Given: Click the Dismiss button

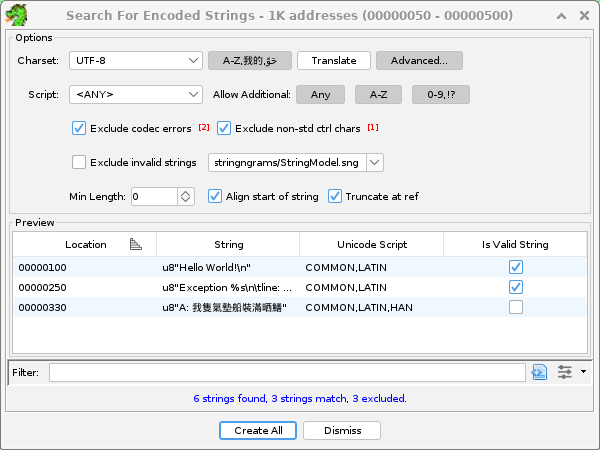Looking at the screenshot, I should pos(341,430).
